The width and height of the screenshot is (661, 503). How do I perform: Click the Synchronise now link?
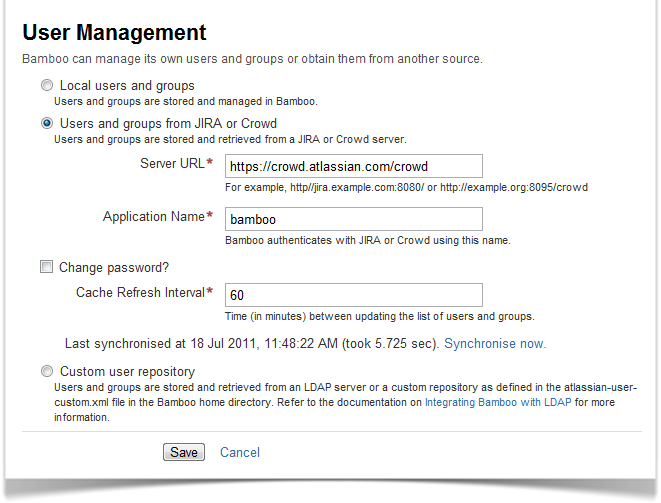495,344
